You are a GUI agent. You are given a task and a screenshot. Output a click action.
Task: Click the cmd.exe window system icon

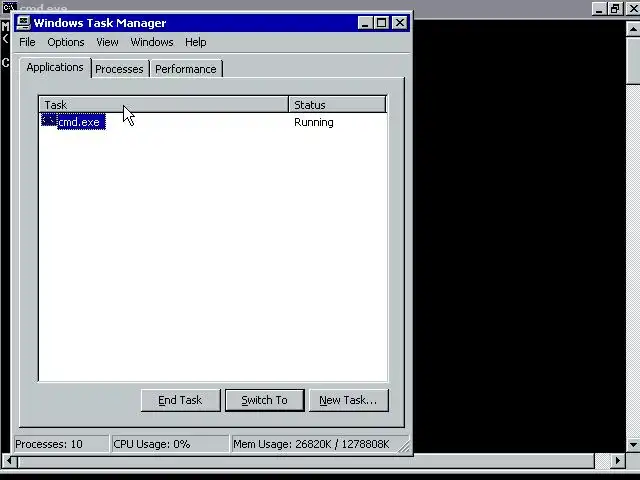pos(9,7)
